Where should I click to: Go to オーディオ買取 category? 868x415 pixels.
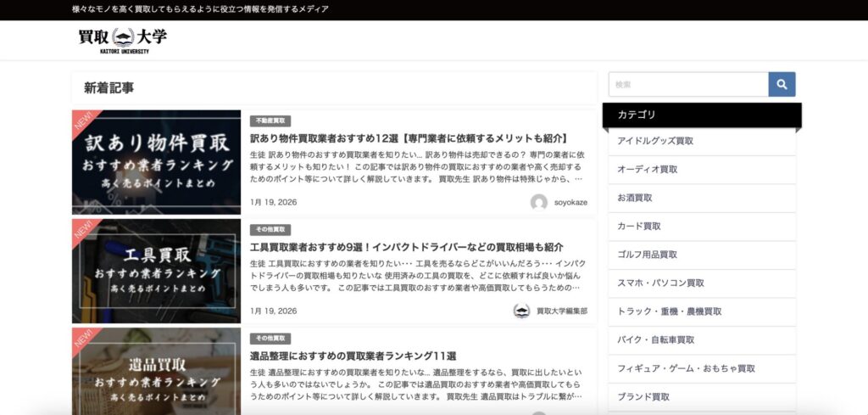click(x=648, y=170)
